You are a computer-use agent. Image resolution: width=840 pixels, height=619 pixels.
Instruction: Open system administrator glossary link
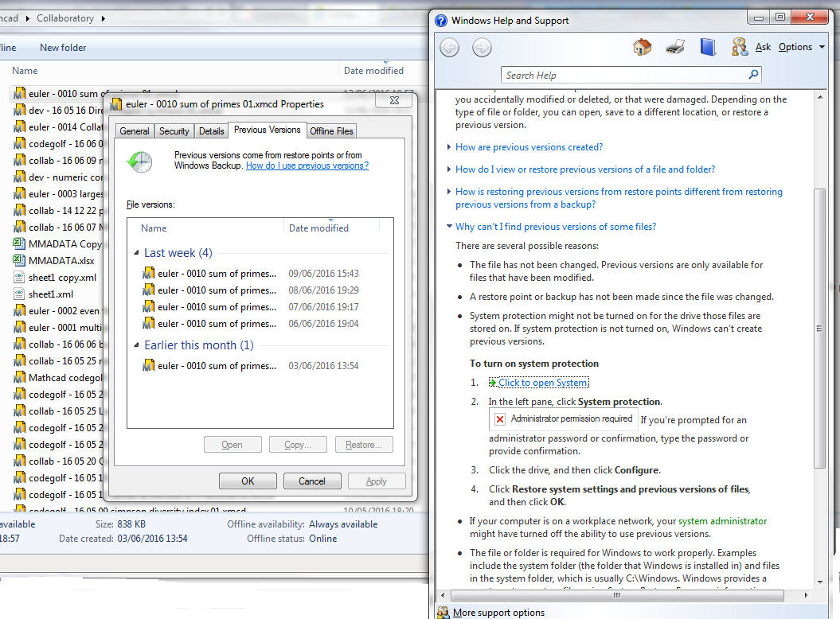pos(722,521)
